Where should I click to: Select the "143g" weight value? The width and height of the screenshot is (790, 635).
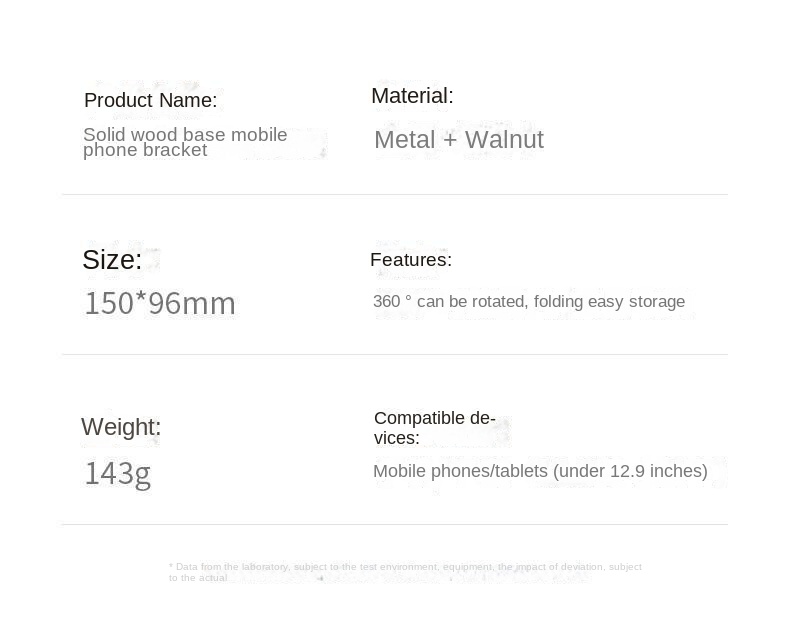[x=117, y=473]
